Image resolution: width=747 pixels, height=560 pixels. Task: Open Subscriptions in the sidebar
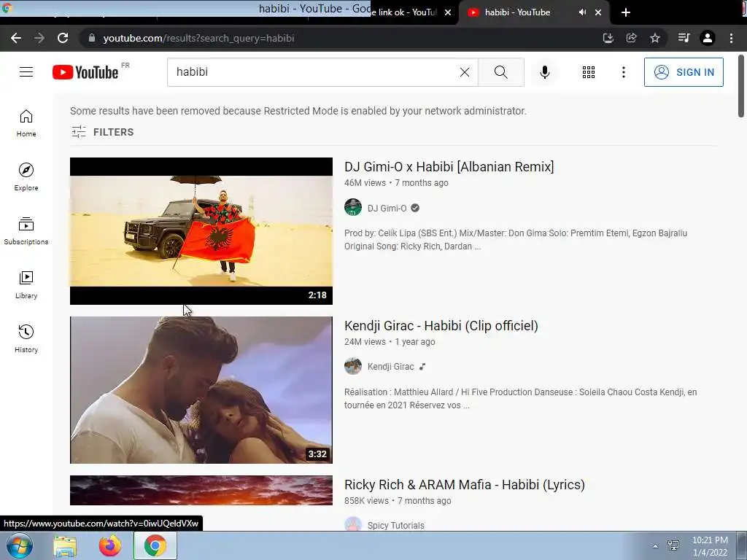pos(26,231)
